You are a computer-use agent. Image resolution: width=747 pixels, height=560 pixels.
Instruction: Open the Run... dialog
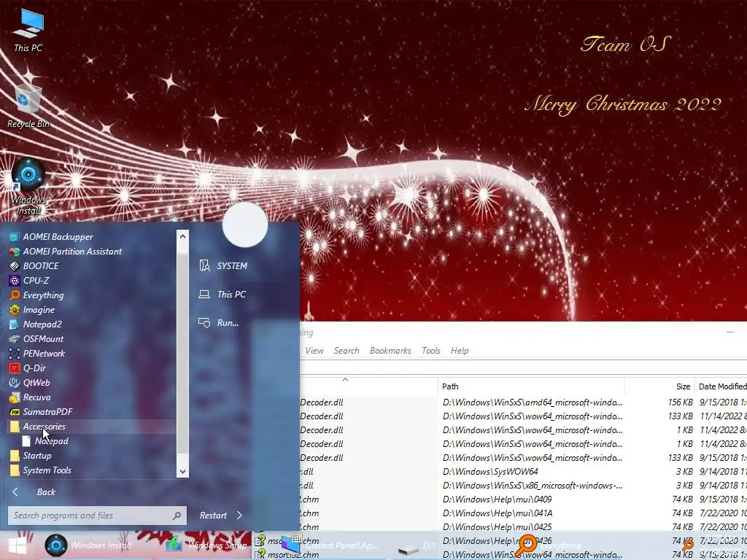point(219,323)
